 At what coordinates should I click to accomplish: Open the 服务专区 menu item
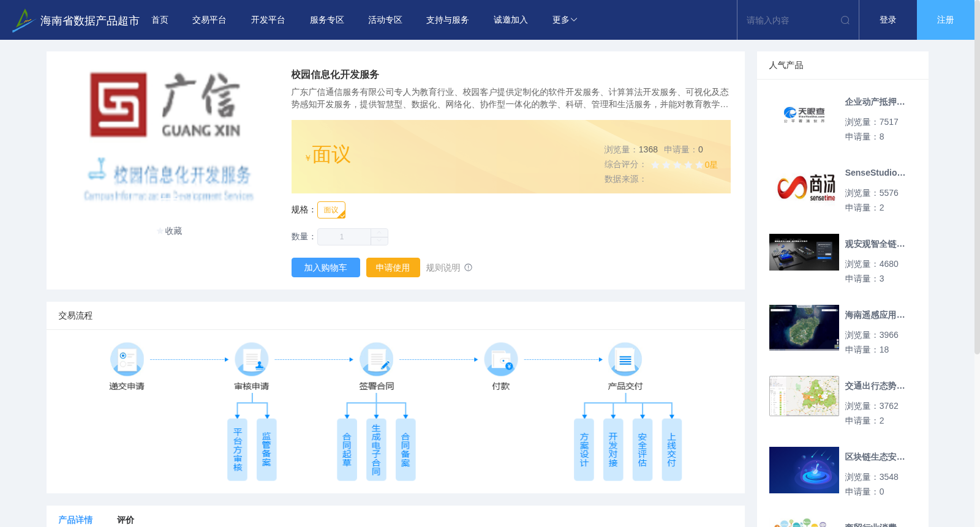(x=327, y=20)
